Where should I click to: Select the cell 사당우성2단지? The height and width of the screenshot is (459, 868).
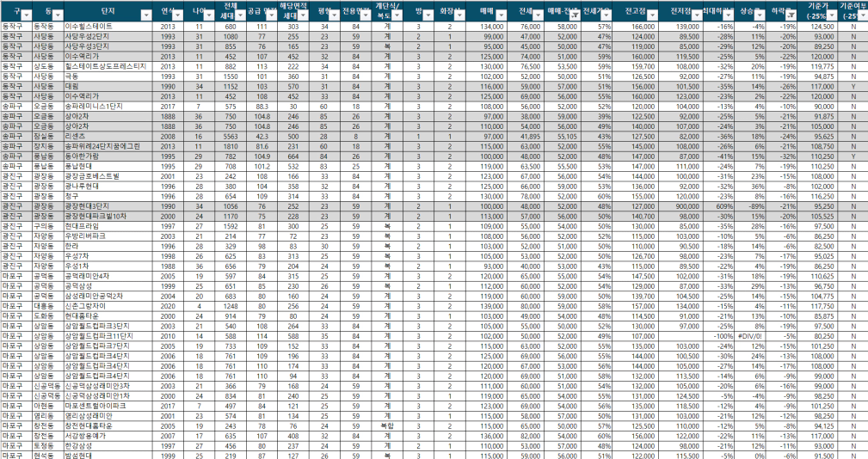coord(108,36)
